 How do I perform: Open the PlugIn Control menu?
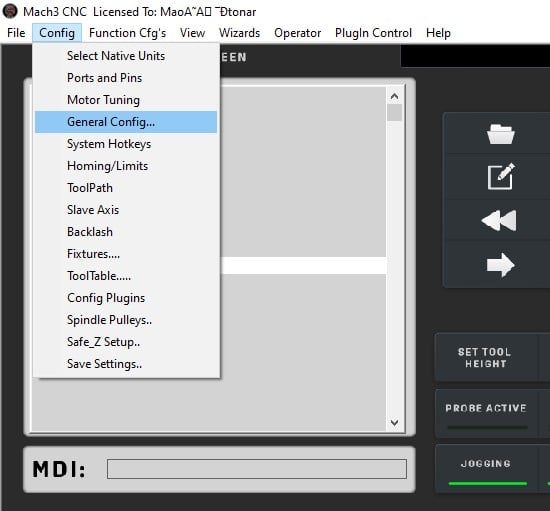[373, 33]
